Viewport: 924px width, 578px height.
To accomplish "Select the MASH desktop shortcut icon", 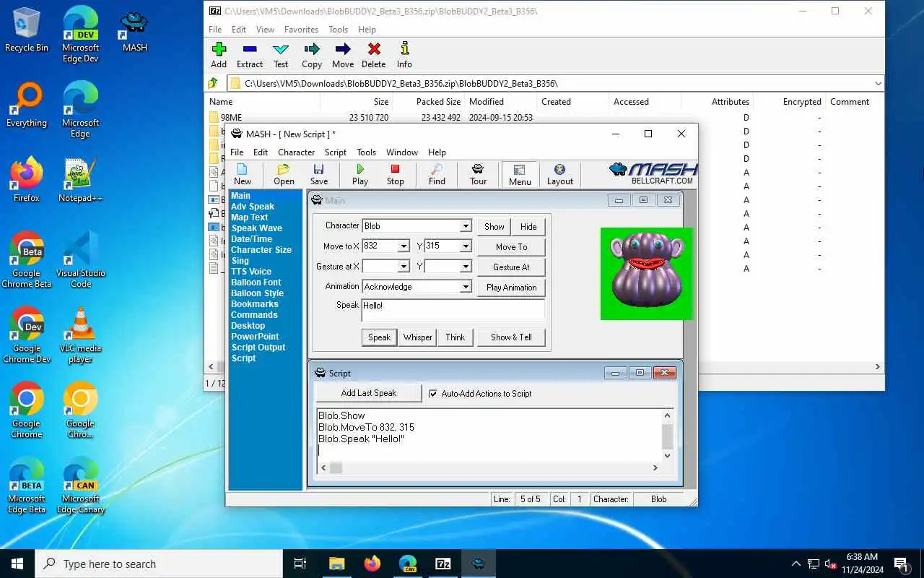I will [x=134, y=31].
